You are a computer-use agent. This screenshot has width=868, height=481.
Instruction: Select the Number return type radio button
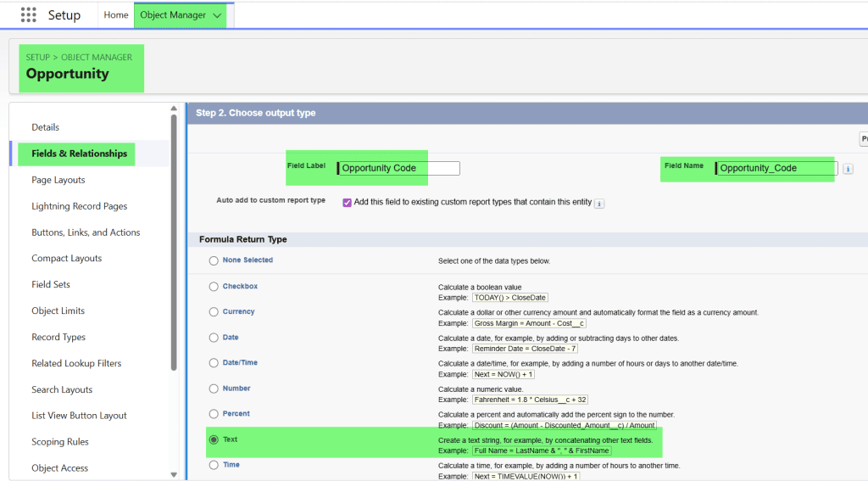[x=214, y=389]
